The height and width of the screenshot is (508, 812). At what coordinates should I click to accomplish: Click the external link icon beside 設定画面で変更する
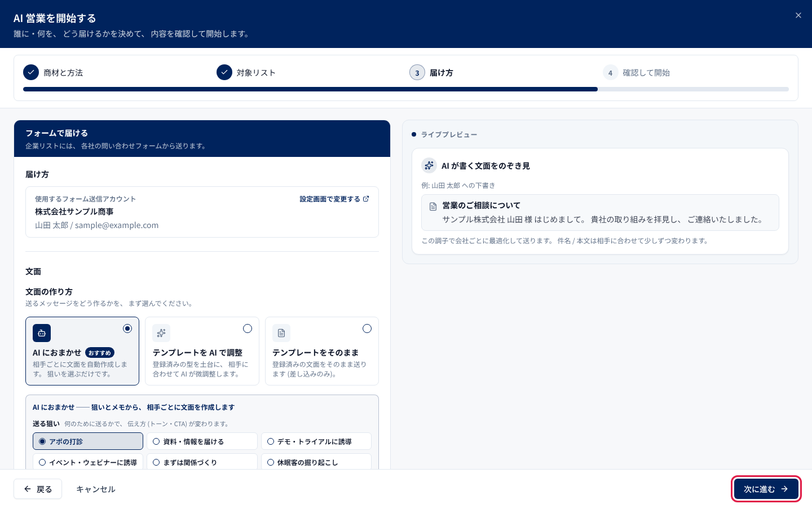coord(366,199)
